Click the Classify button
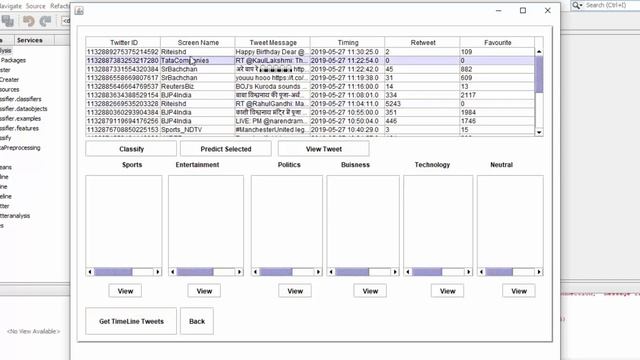Viewport: 640px width, 360px height. click(x=131, y=149)
